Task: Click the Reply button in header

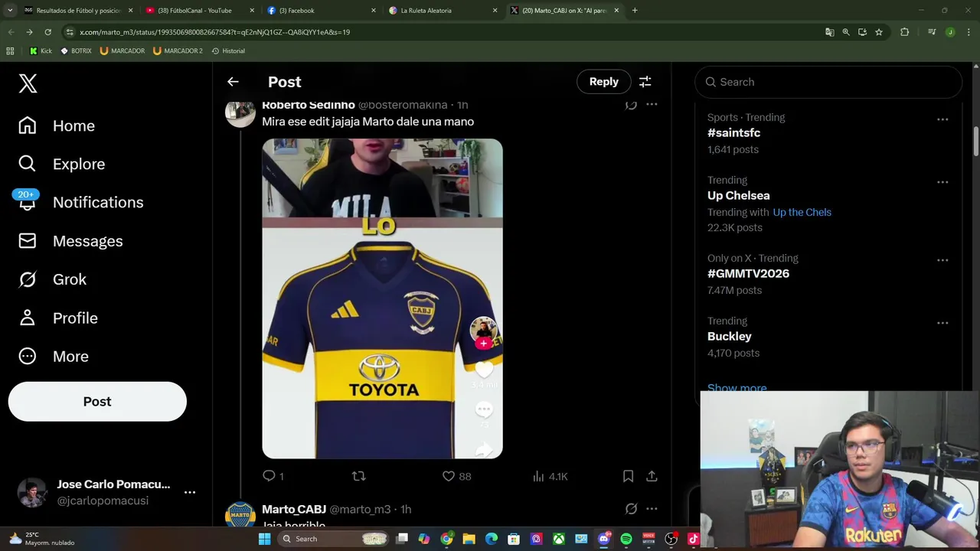Action: point(603,82)
